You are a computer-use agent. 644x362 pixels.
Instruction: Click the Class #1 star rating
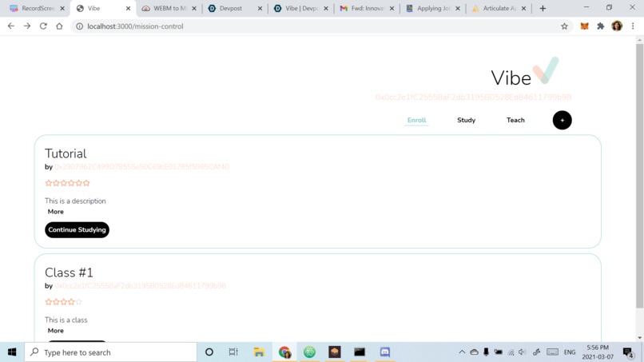click(x=64, y=301)
